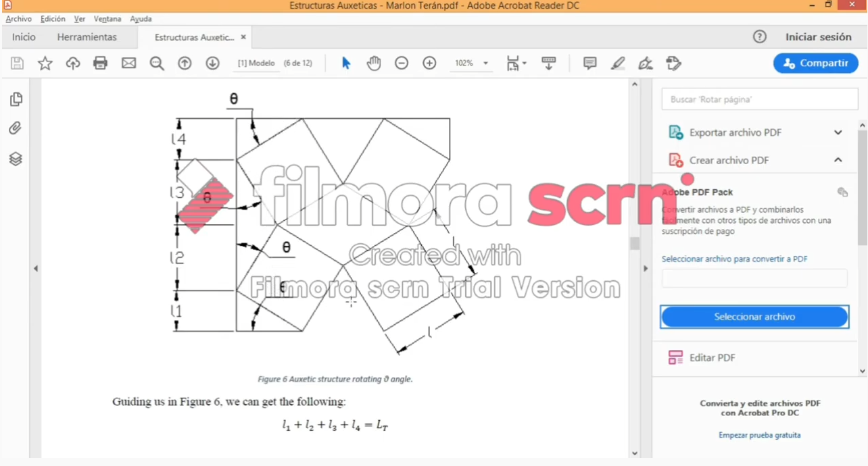Switch to the Inicio tab
The image size is (868, 466).
pos(24,37)
